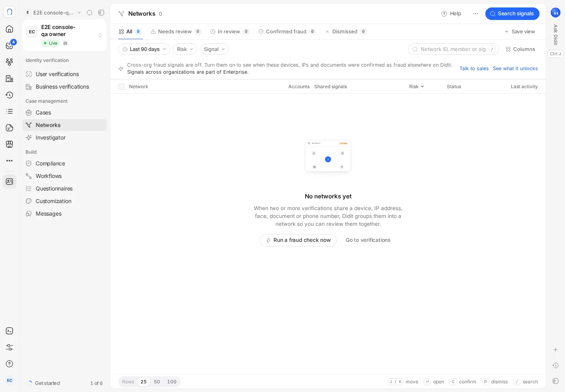Click the storefront rail icon
Image resolution: width=565 pixels, height=392 pixels.
pos(9,144)
